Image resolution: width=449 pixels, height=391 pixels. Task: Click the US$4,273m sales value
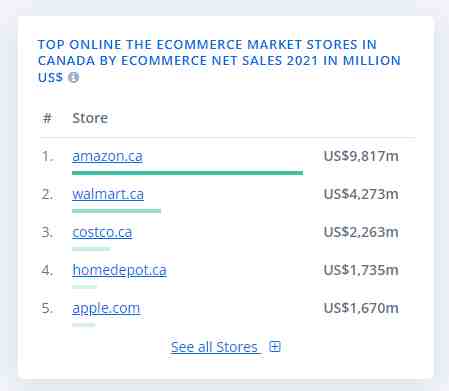coord(361,194)
